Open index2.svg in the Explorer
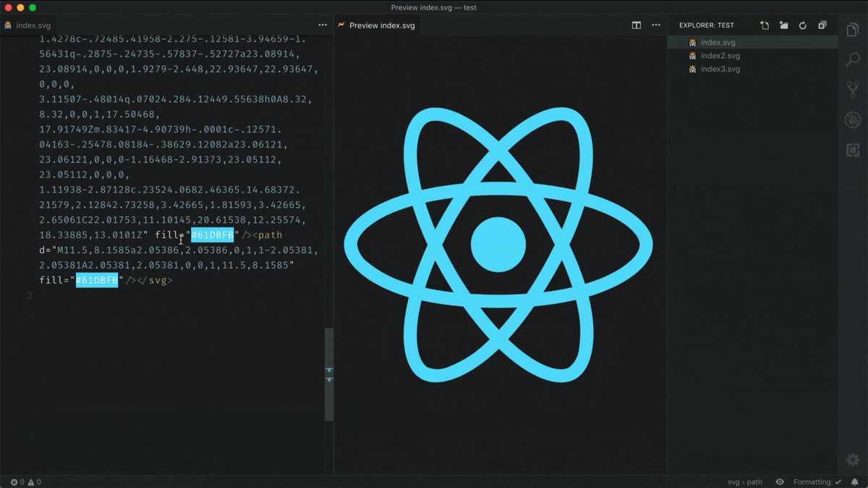The height and width of the screenshot is (488, 868). pos(752,56)
